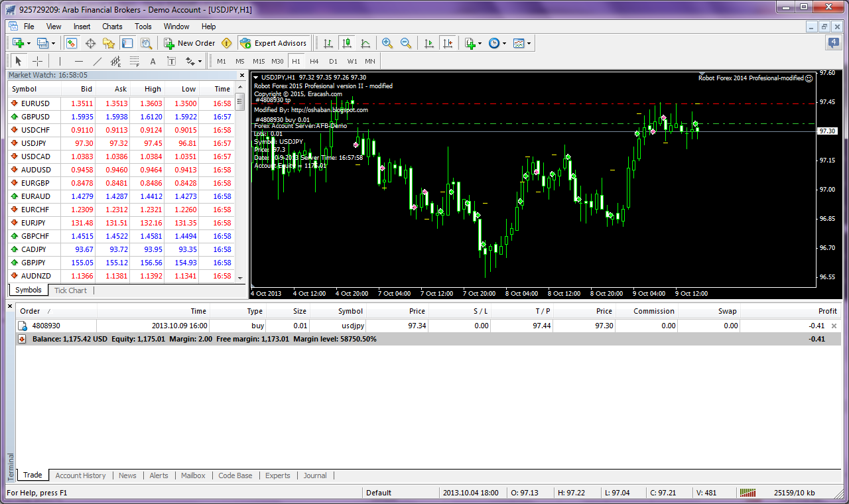Zoom out on the chart
Image resolution: width=849 pixels, height=504 pixels.
406,43
